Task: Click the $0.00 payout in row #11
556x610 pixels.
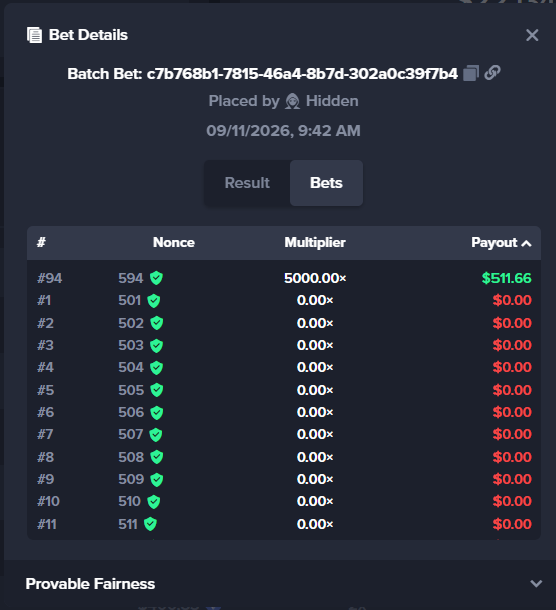Action: pos(512,524)
